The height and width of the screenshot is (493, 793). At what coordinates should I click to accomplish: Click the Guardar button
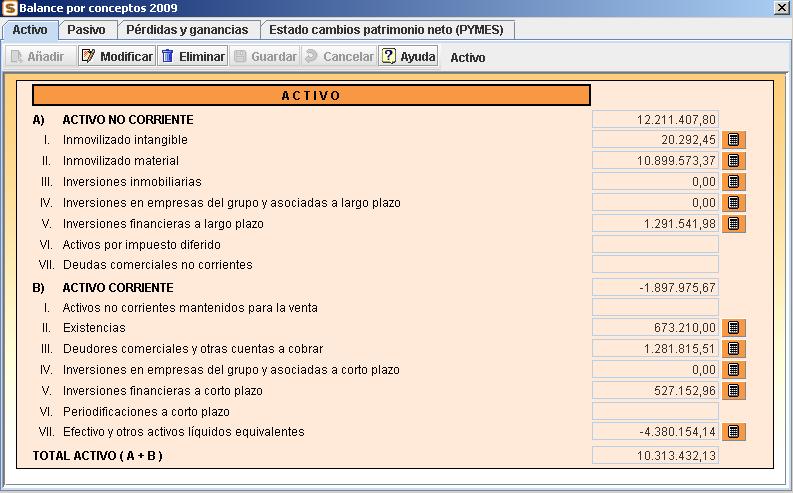[x=265, y=56]
